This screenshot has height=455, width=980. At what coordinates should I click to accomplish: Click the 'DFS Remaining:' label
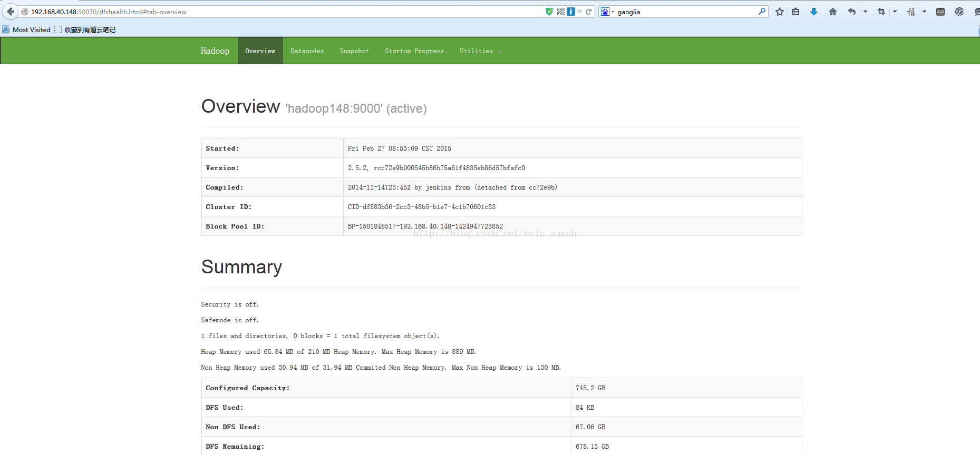235,447
